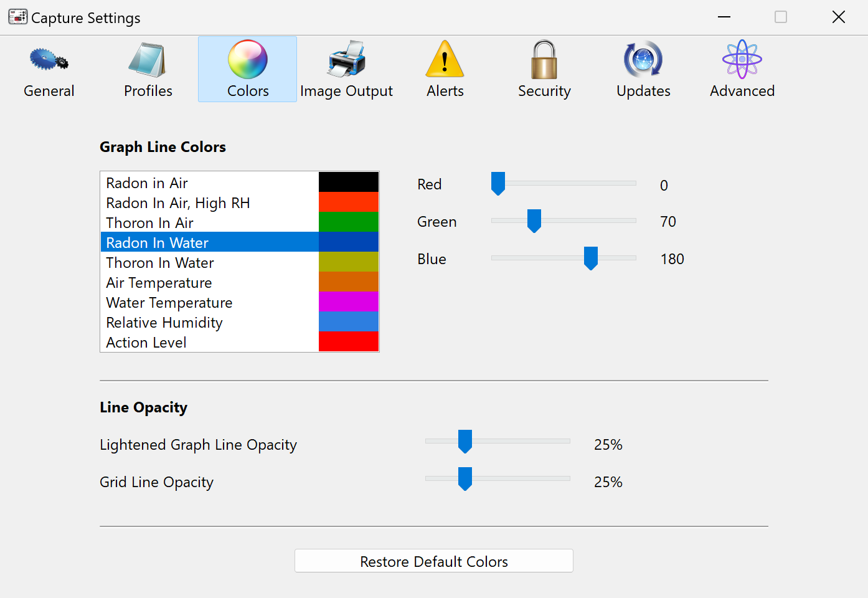Viewport: 868px width, 598px height.
Task: Open the Security padlock icon
Action: (x=544, y=60)
